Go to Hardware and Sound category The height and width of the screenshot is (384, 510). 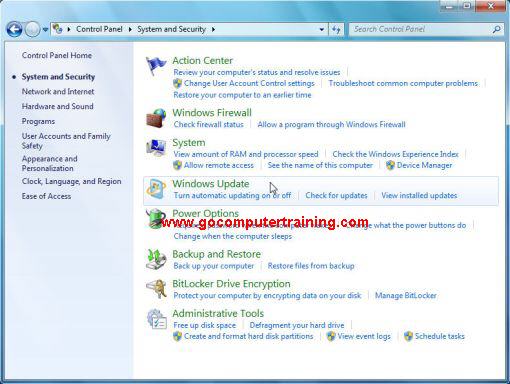click(x=58, y=106)
